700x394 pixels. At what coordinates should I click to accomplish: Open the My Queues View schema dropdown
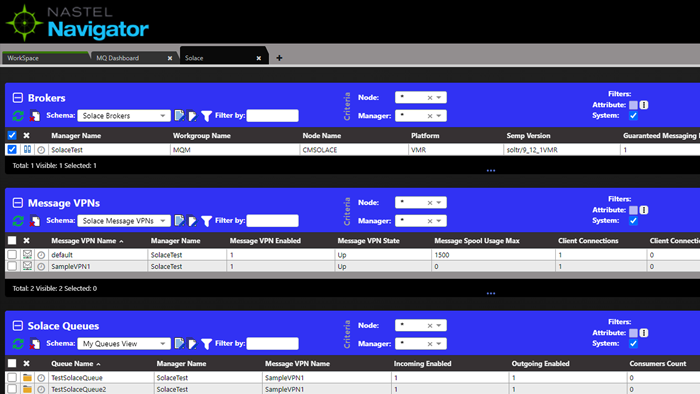(x=124, y=344)
